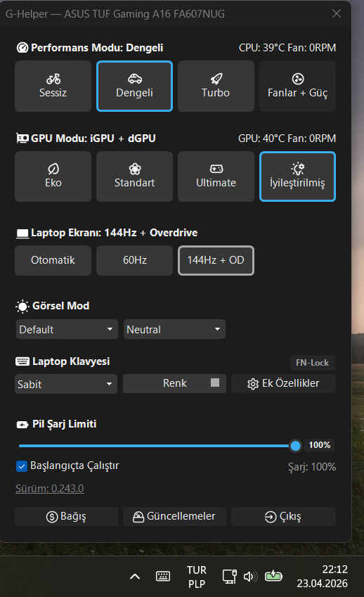364x597 pixels.
Task: Choose the Dengeli performance mode
Action: [134, 86]
